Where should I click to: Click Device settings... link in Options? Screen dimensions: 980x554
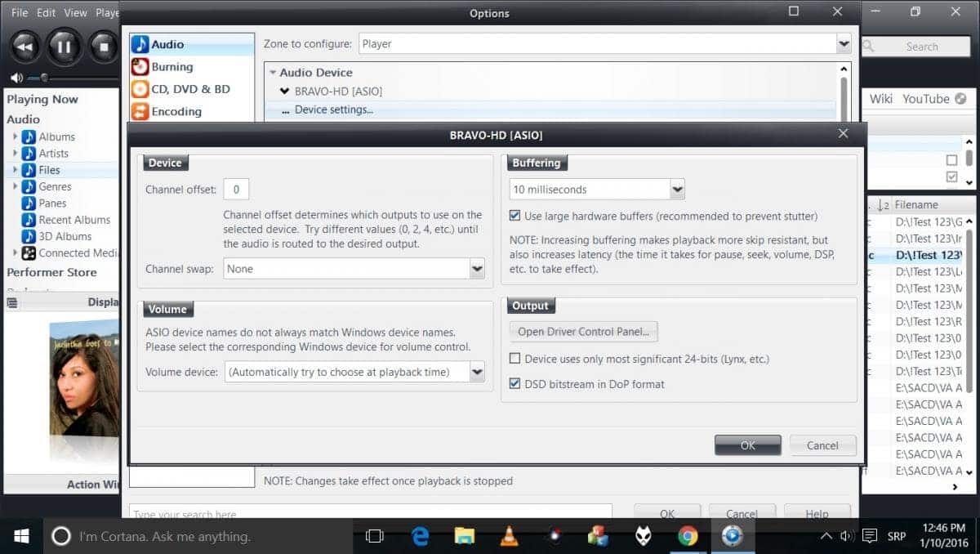333,110
